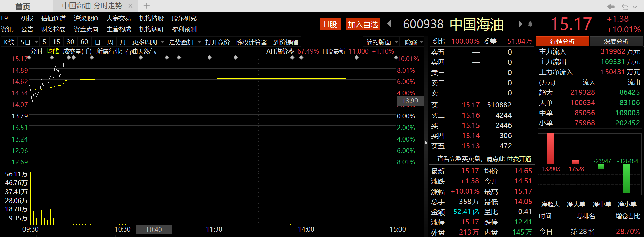The height and width of the screenshot is (237, 644).
Task: Go back using the top-right left arrow
Action: point(611,6)
